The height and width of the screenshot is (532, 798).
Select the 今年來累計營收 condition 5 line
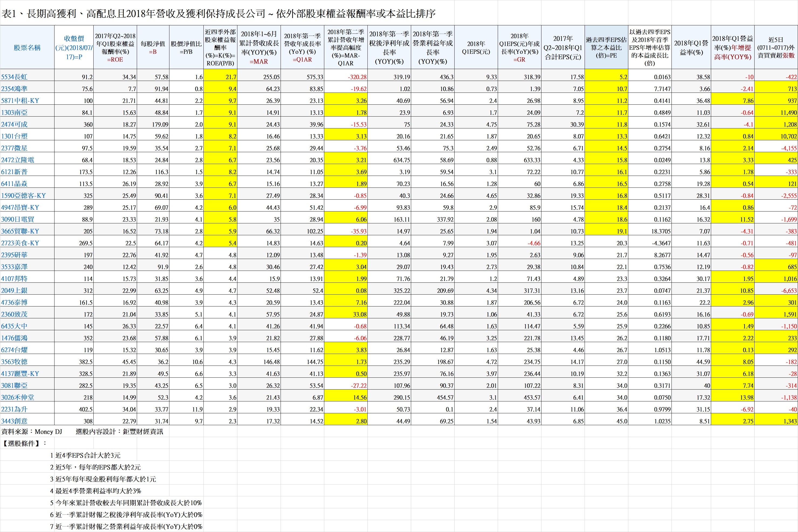[129, 503]
